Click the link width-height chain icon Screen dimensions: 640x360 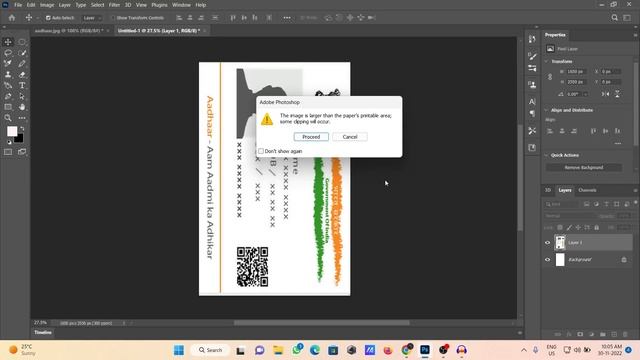[x=550, y=77]
